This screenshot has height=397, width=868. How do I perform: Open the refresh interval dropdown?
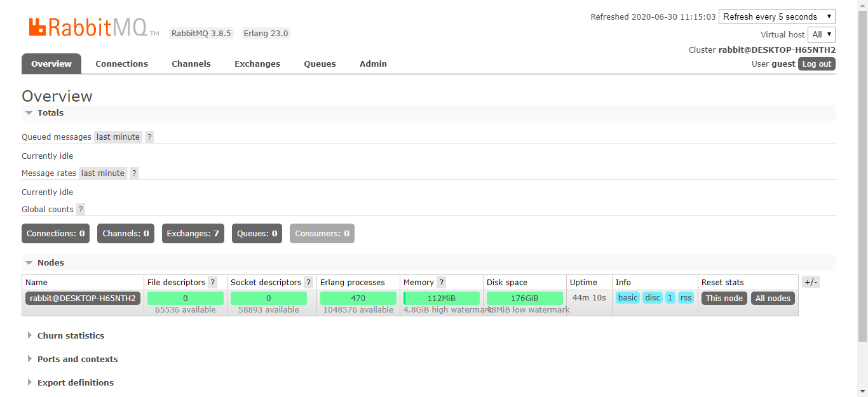tap(776, 17)
